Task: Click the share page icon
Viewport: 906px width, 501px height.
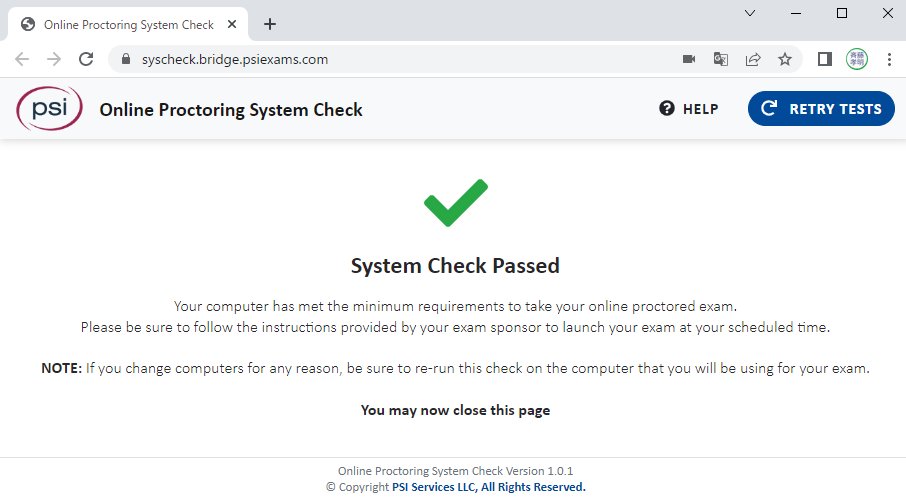Action: 752,59
